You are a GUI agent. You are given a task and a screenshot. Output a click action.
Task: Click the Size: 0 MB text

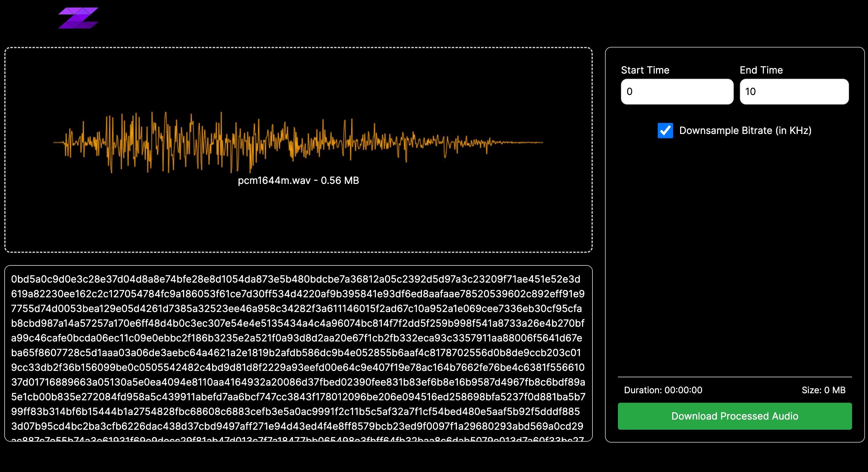823,390
